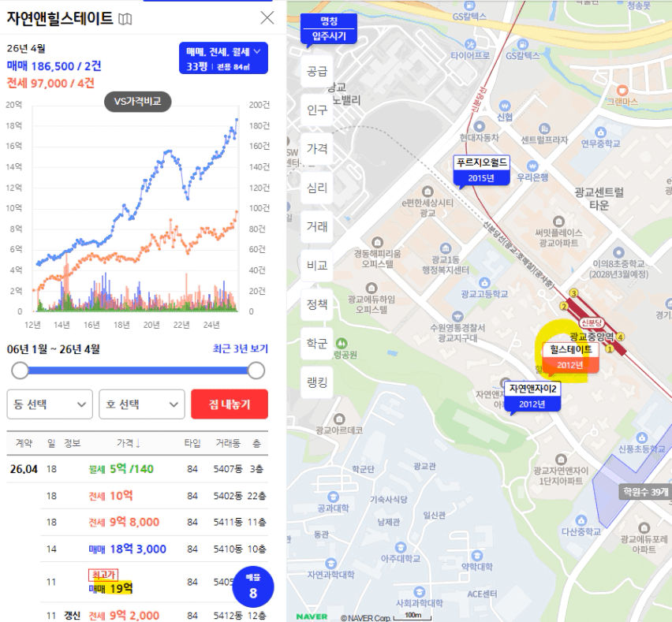This screenshot has width=672, height=622.
Task: Open the 학군 map side tab
Action: (317, 344)
